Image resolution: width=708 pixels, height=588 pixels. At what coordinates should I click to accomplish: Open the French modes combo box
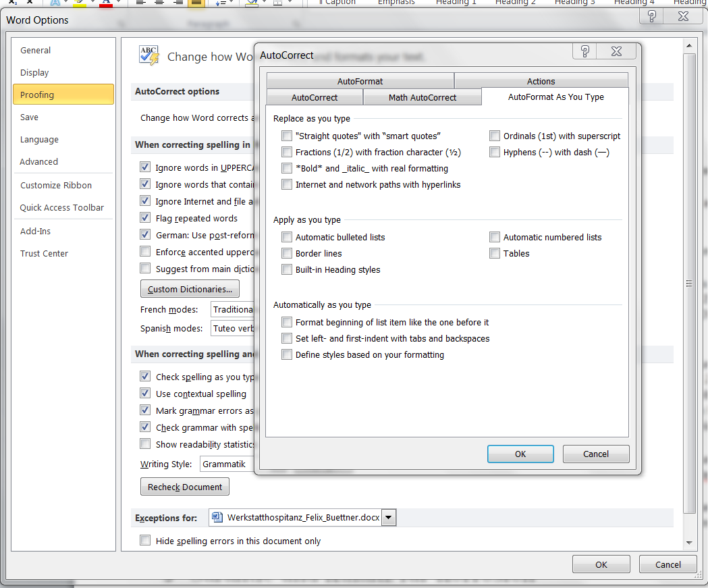tap(232, 310)
